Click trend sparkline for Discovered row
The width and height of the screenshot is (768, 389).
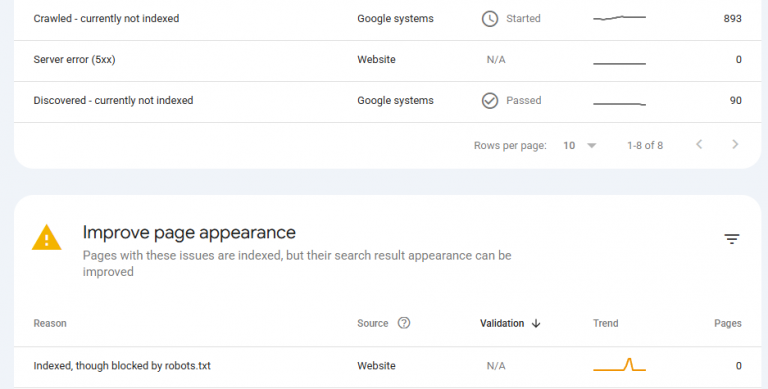tap(619, 104)
